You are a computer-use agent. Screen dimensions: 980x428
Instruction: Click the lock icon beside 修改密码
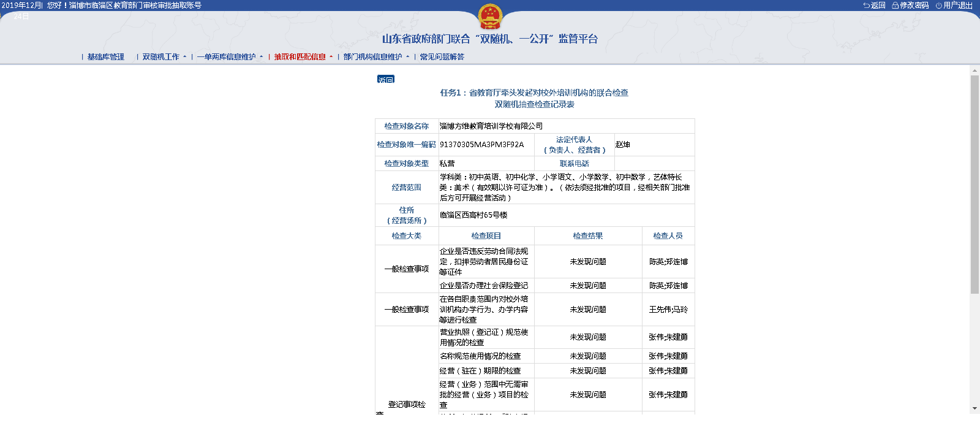click(x=895, y=6)
